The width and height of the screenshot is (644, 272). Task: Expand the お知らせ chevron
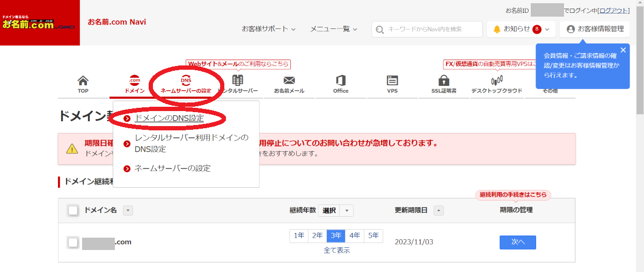click(547, 30)
